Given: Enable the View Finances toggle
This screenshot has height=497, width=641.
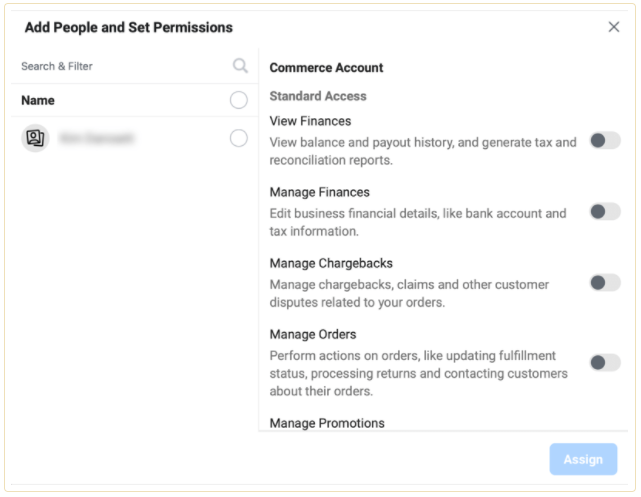Looking at the screenshot, I should click(x=605, y=141).
